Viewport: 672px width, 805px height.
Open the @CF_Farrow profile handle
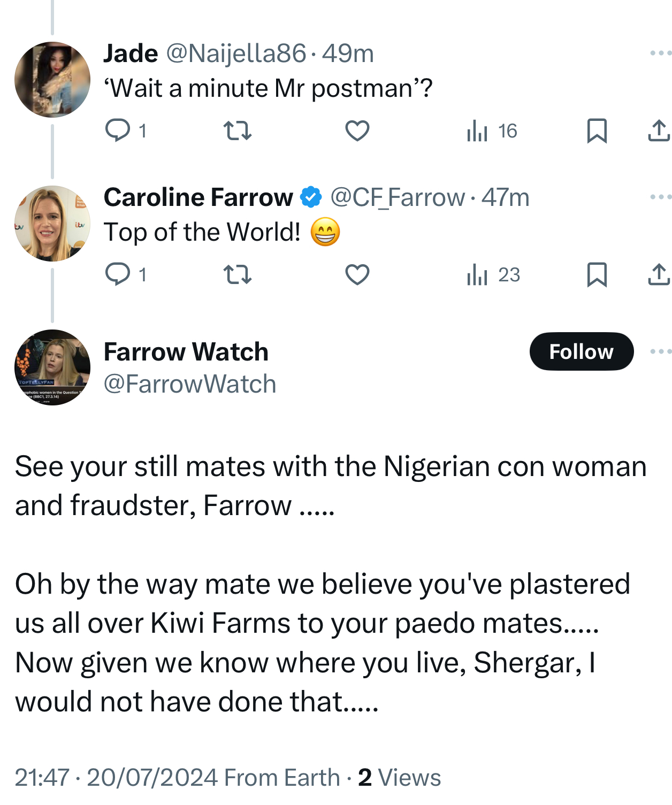click(x=398, y=197)
